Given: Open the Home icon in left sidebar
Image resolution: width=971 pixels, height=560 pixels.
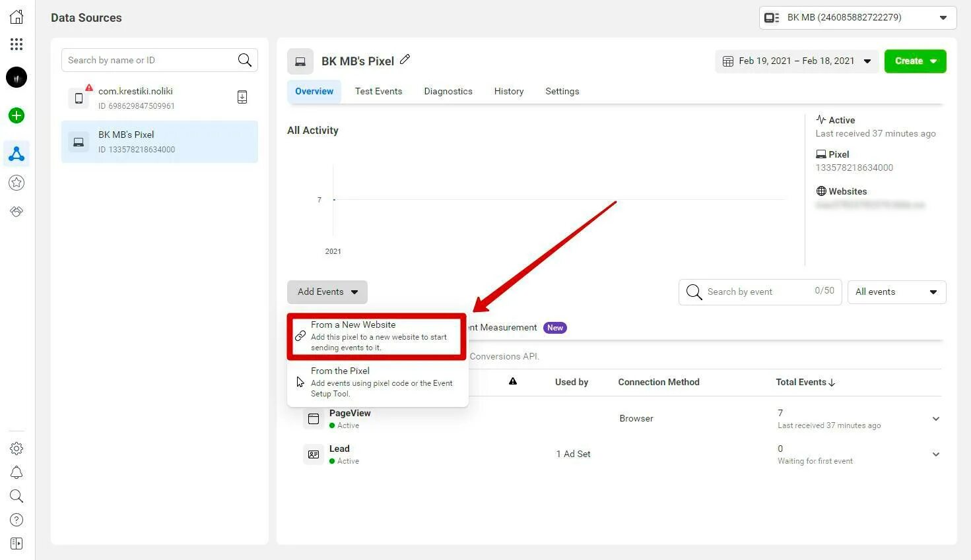Looking at the screenshot, I should pyautogui.click(x=17, y=17).
